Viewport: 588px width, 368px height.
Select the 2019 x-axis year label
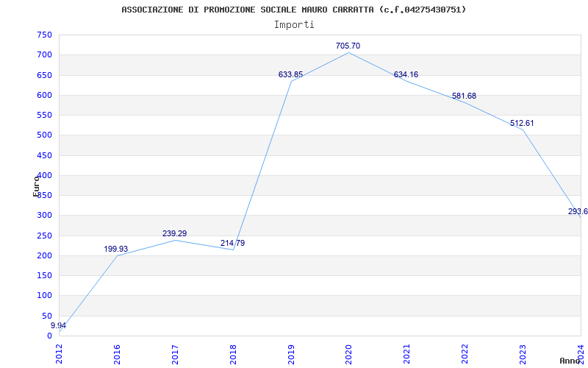point(291,354)
